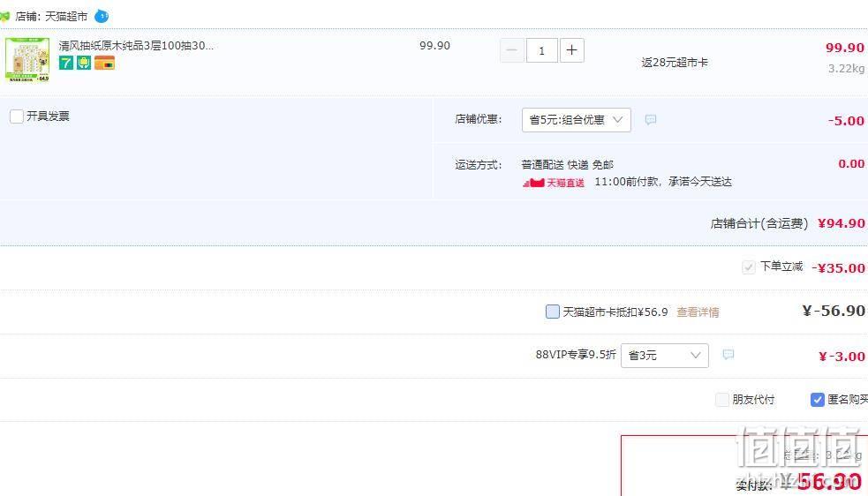Click the 店铺合计(含运费) ¥94.90 total
This screenshot has height=496, width=868.
point(787,223)
